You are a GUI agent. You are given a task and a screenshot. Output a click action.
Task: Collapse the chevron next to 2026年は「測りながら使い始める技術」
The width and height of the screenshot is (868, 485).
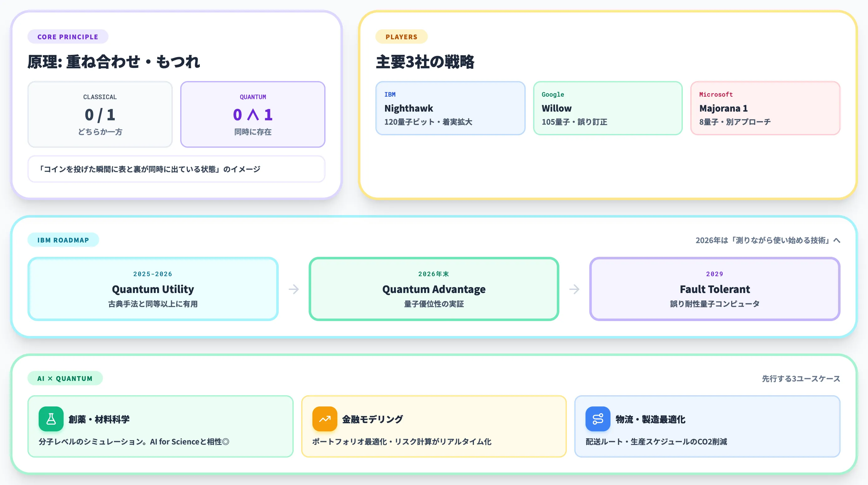click(x=837, y=241)
